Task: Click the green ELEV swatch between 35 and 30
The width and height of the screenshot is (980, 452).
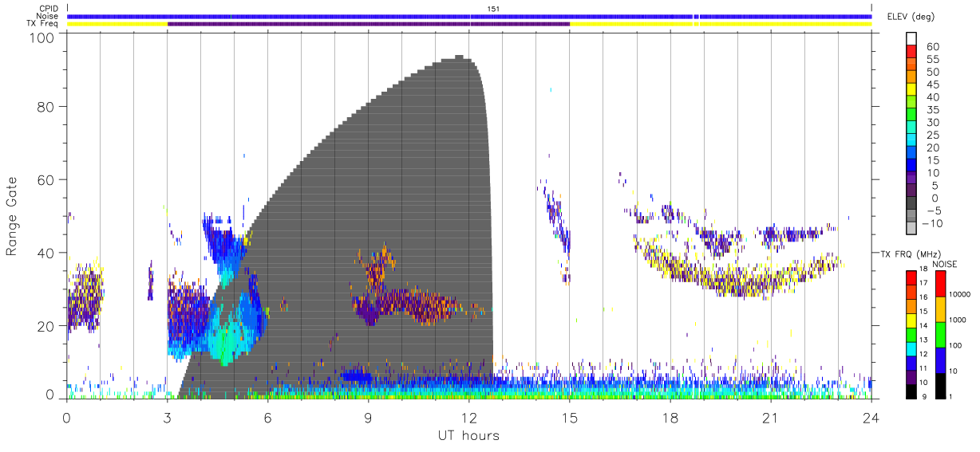Action: [911, 116]
